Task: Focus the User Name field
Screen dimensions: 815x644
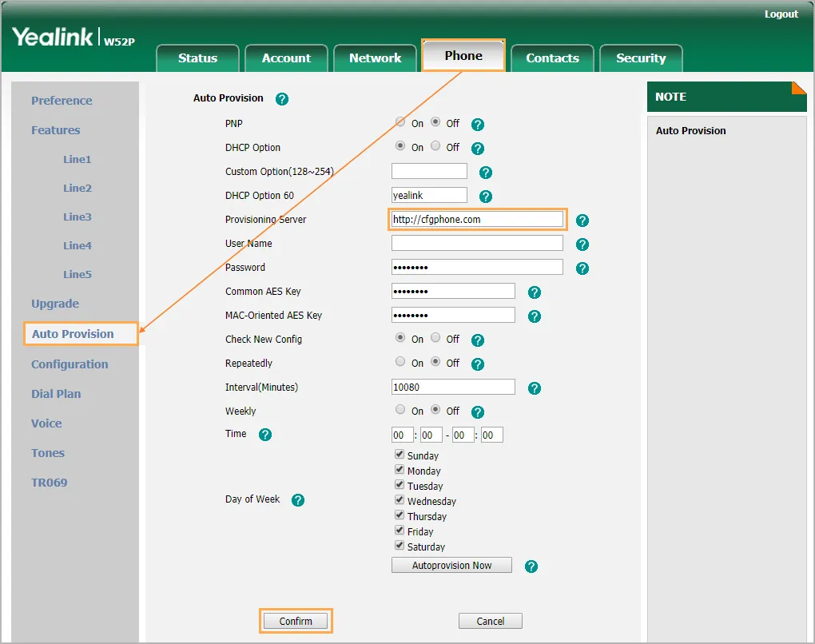Action: 477,243
